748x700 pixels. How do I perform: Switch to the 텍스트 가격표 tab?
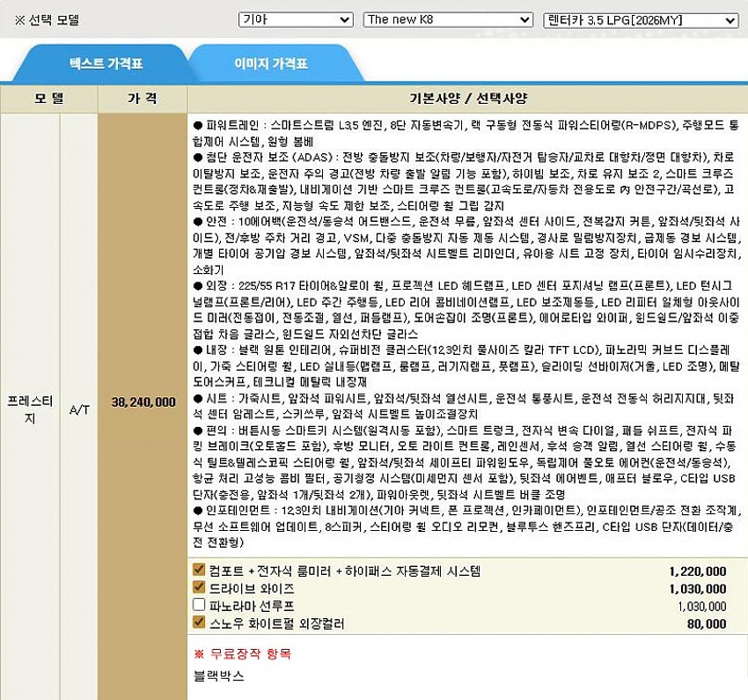(106, 64)
